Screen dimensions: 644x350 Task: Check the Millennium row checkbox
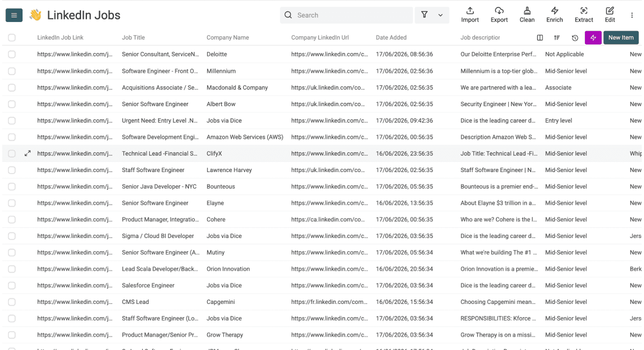(x=12, y=71)
